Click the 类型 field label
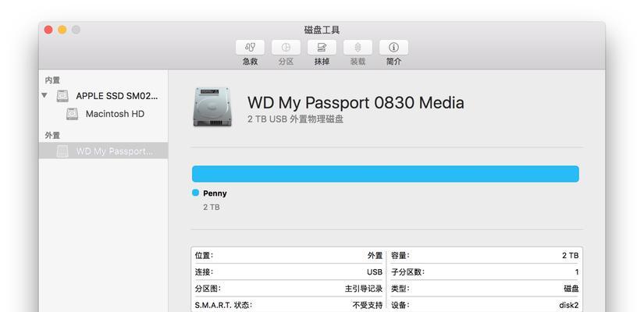 click(400, 289)
